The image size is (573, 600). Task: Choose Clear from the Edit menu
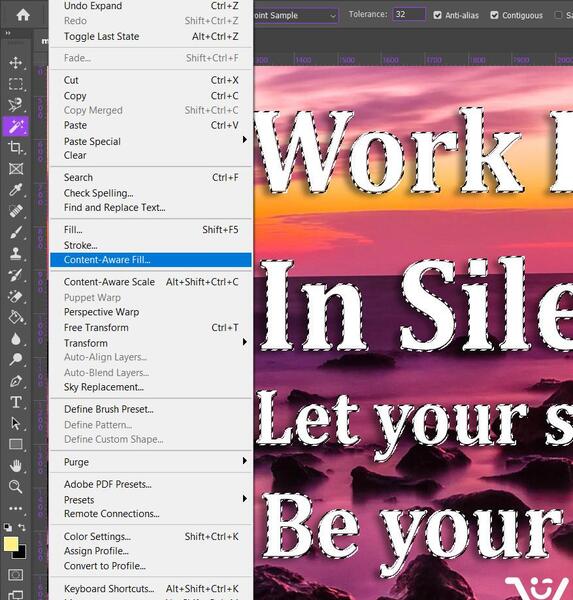point(151,155)
